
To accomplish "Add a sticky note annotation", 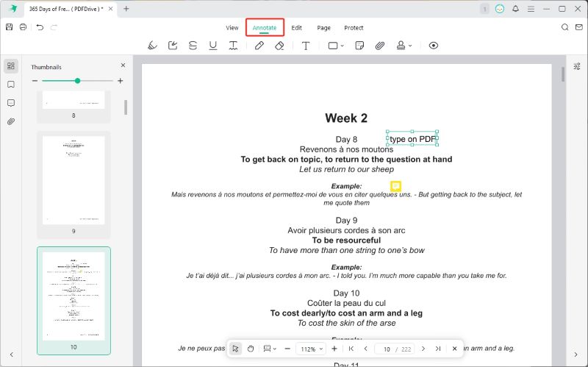I will click(359, 46).
